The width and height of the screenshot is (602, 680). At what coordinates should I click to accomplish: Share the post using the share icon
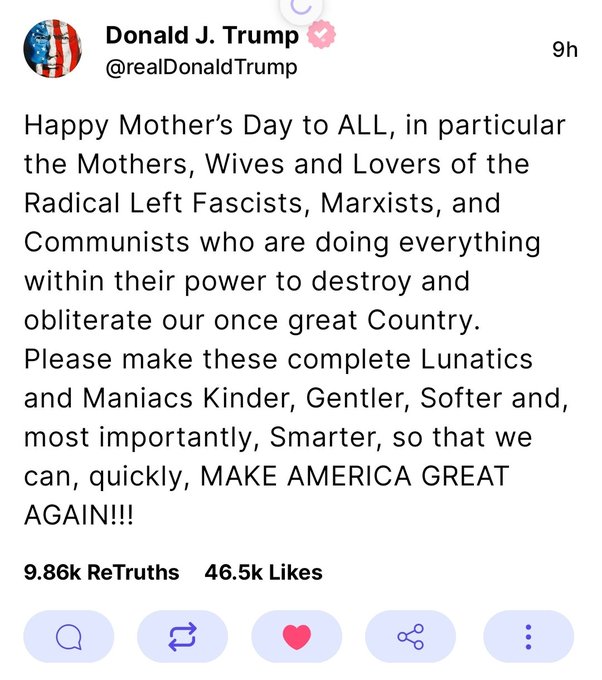(411, 636)
